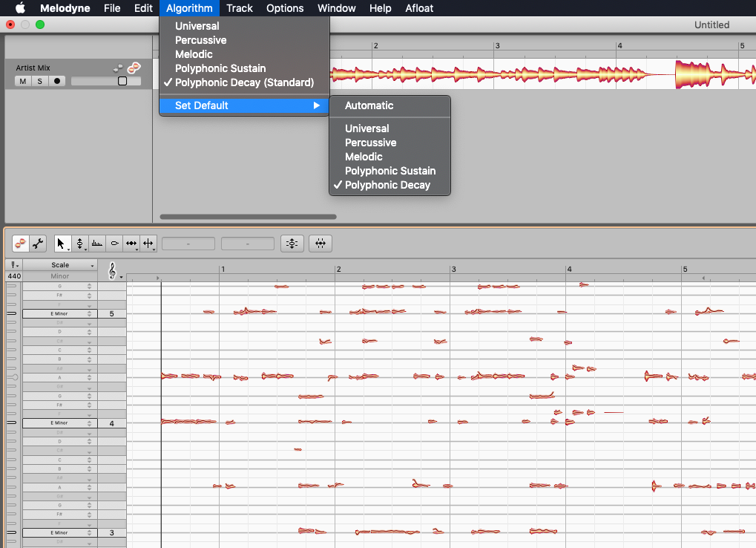Image resolution: width=756 pixels, height=548 pixels.
Task: Open note assignment mode wrench icon
Action: 38,244
